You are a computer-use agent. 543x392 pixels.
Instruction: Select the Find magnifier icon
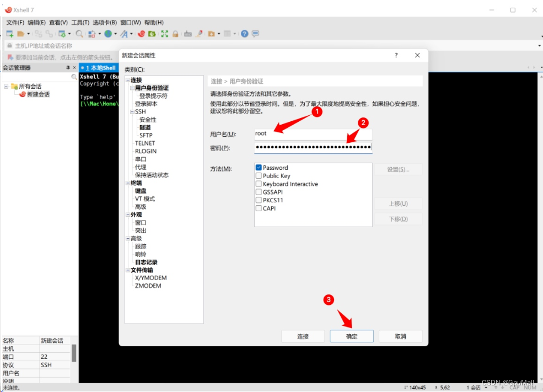pos(79,34)
